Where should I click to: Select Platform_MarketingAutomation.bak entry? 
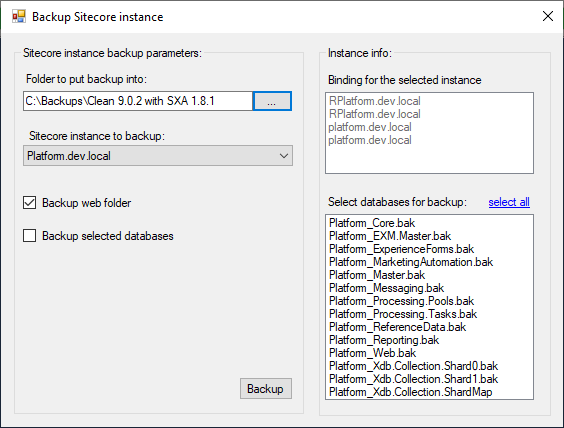(x=411, y=262)
